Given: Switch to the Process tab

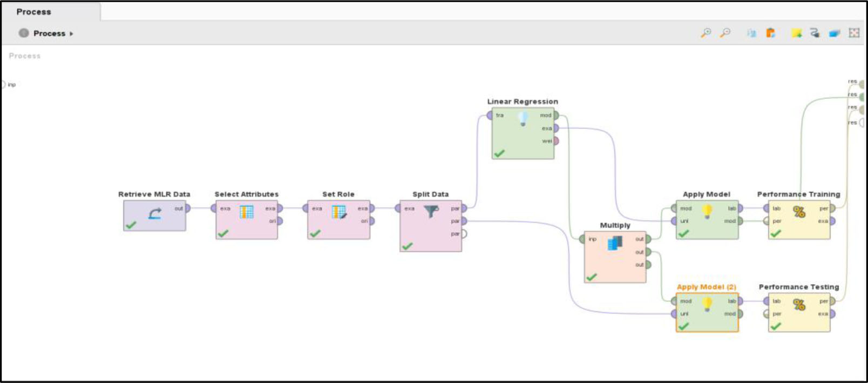Looking at the screenshot, I should [33, 12].
